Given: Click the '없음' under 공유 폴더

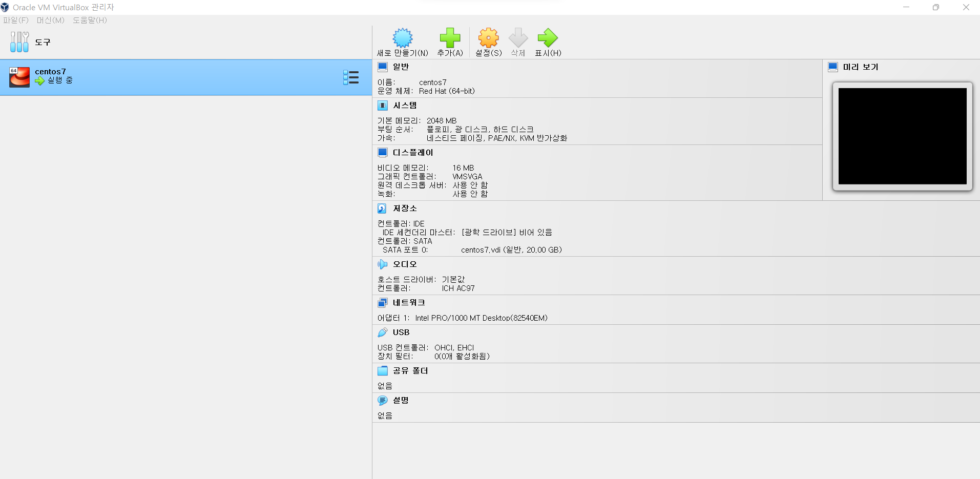Looking at the screenshot, I should (x=385, y=386).
